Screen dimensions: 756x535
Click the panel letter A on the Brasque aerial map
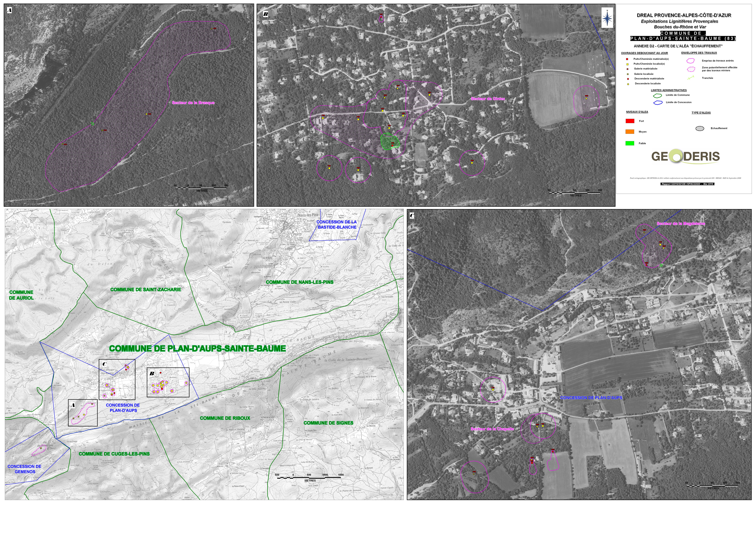[x=9, y=10]
